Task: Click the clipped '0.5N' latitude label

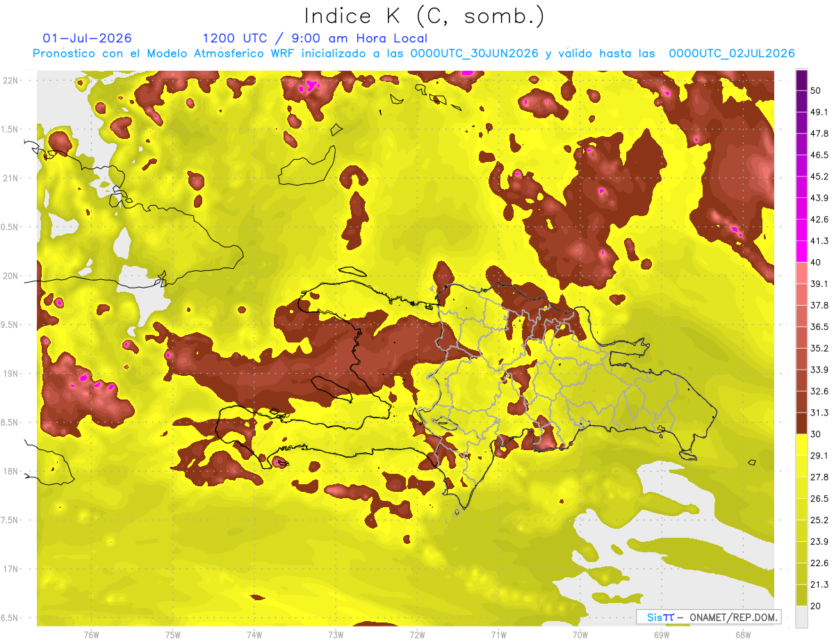Action: 10,227
